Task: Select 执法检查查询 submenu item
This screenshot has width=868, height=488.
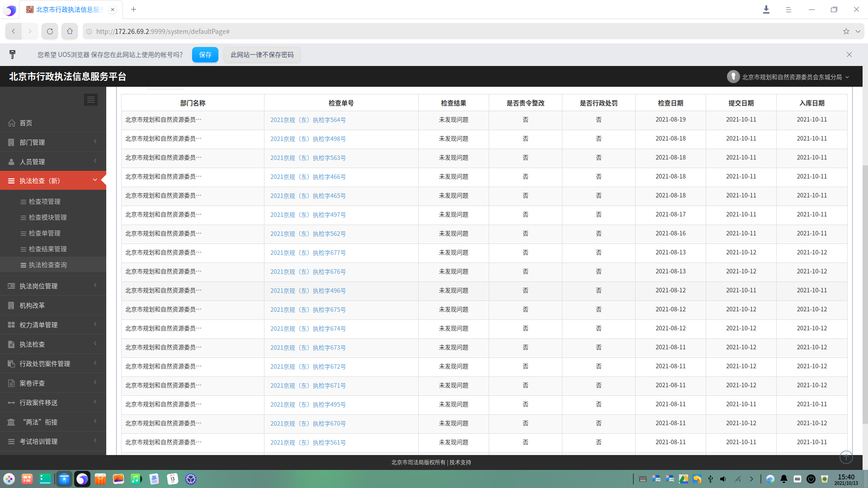Action: pos(47,265)
